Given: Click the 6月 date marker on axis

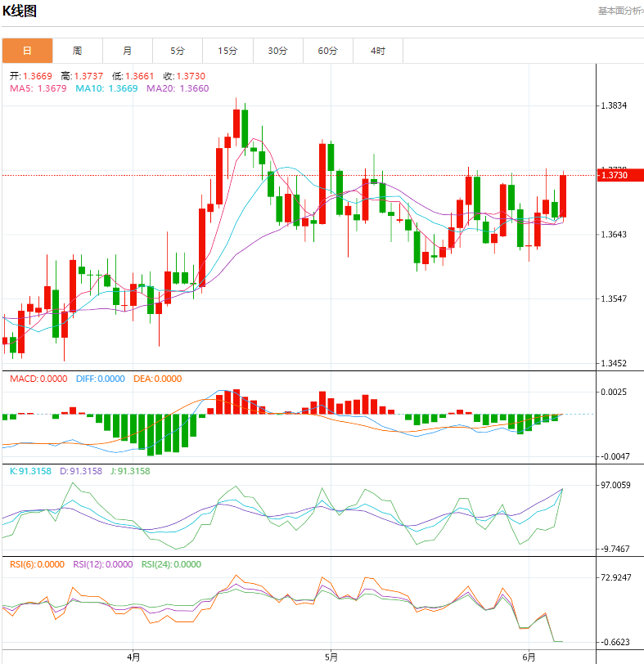Looking at the screenshot, I should tap(529, 656).
